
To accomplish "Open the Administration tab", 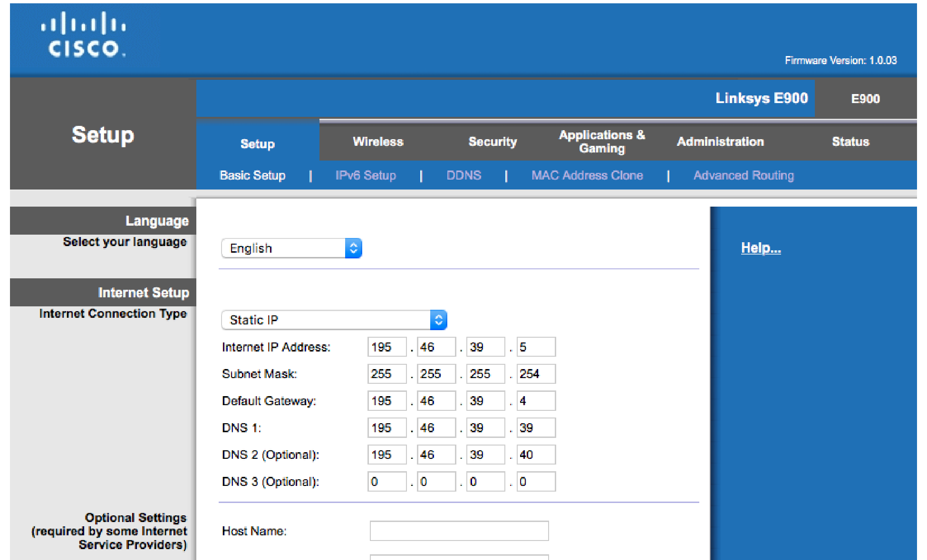I will (720, 142).
